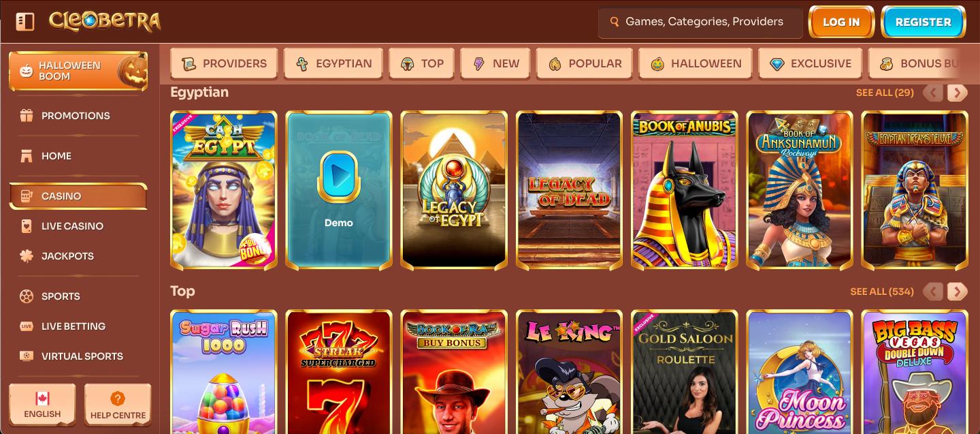The height and width of the screenshot is (434, 980).
Task: Show previous Egyptian games with the left arrow
Action: [x=933, y=93]
